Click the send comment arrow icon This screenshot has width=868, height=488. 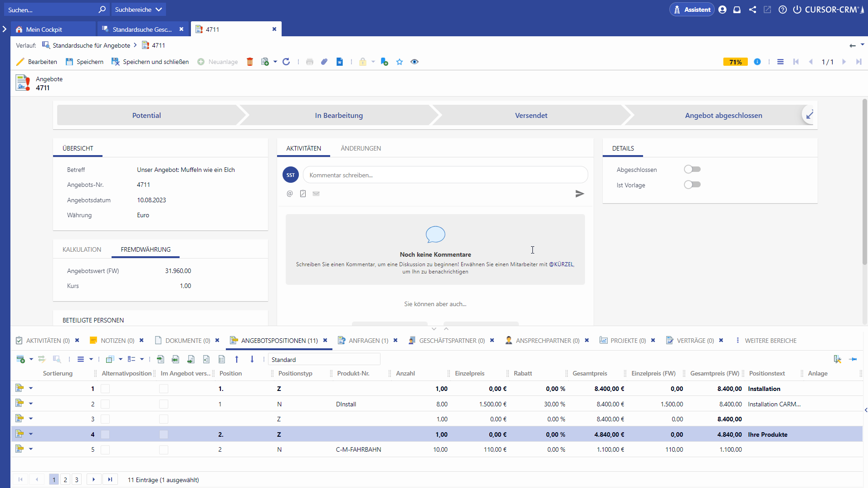click(x=580, y=194)
